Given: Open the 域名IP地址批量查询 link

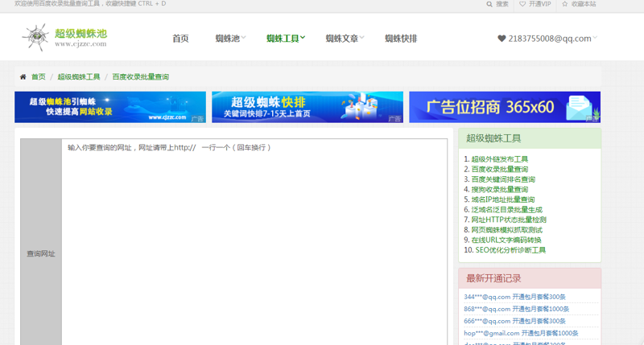Looking at the screenshot, I should [502, 199].
